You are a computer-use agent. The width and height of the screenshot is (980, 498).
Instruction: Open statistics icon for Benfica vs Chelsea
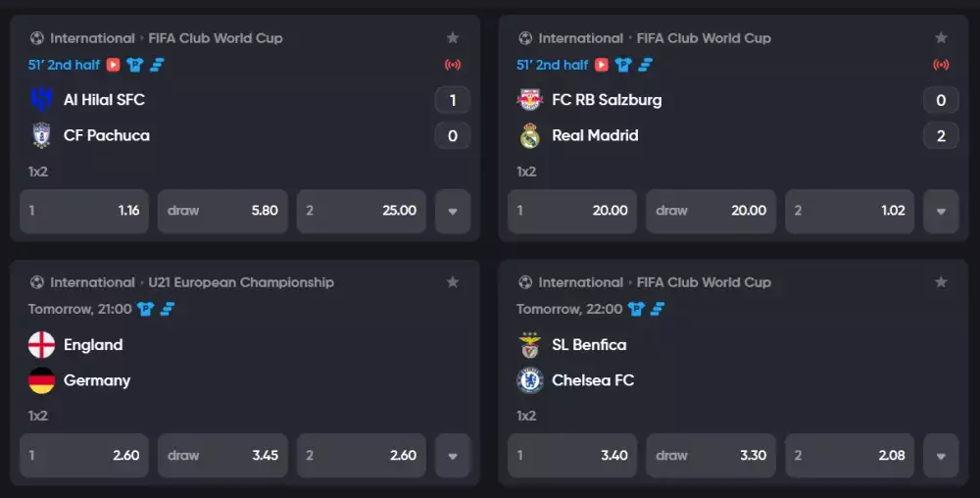click(657, 310)
